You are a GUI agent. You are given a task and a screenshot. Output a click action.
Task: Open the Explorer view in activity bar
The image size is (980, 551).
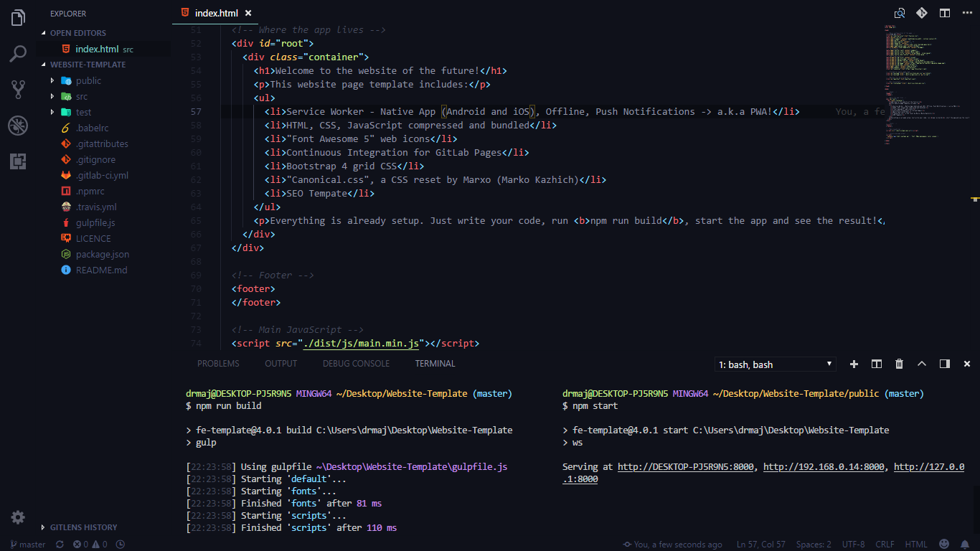(x=18, y=18)
